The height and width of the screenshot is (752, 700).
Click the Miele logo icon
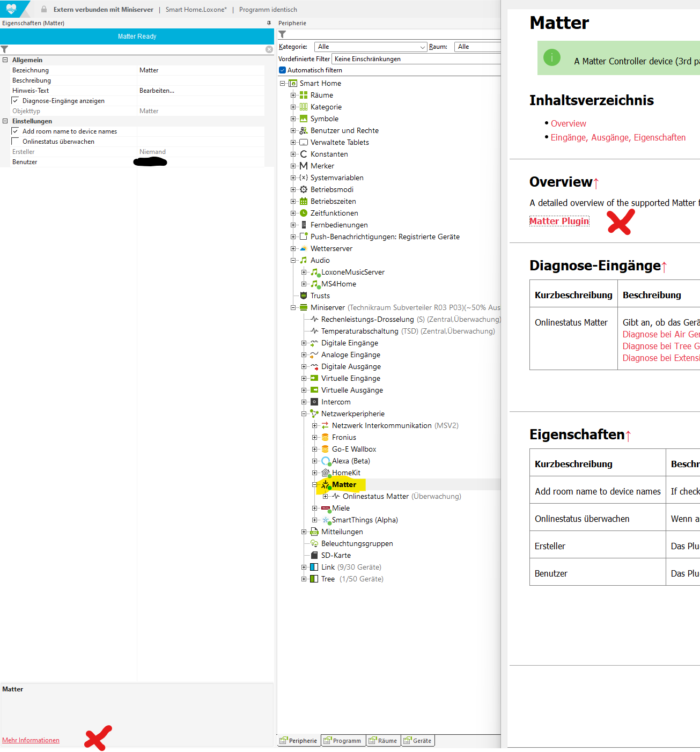(x=325, y=508)
